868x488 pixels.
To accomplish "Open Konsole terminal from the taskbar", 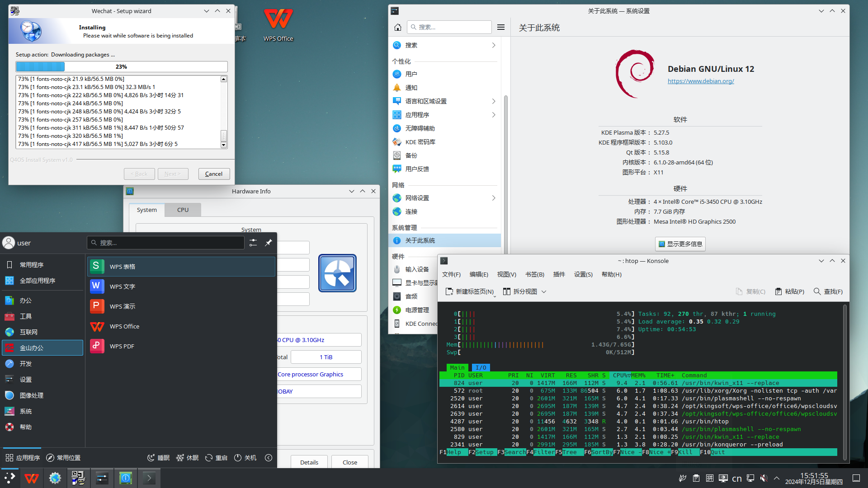I will (149, 478).
